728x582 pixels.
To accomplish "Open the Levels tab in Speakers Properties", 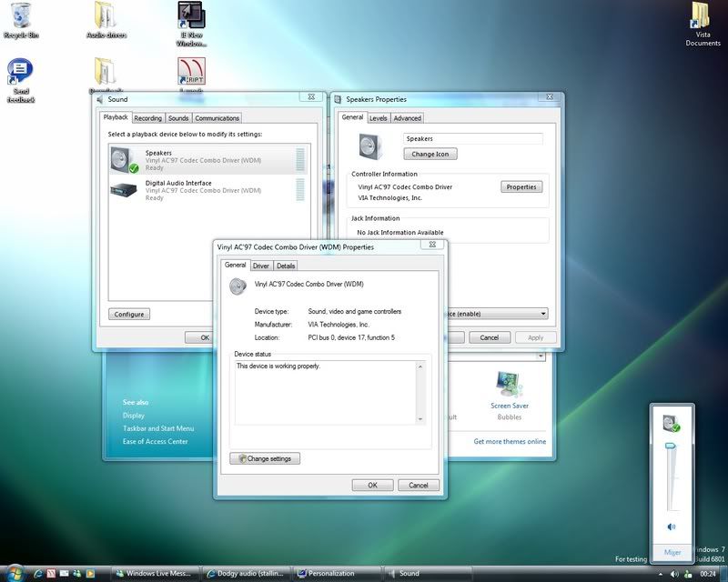I will [378, 118].
